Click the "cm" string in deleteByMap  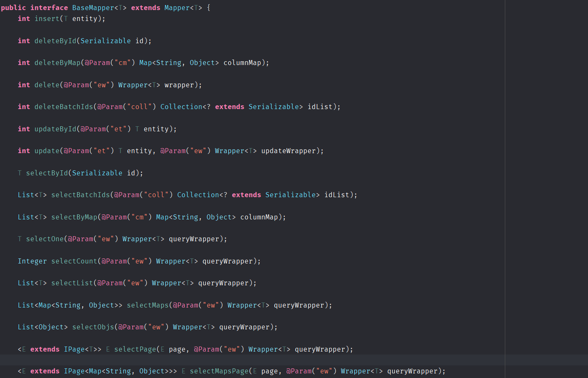click(123, 63)
